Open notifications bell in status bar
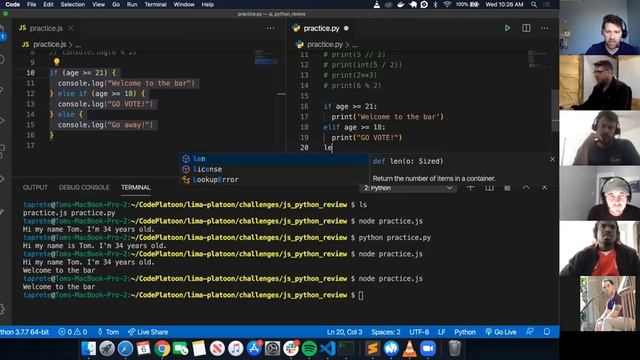This screenshot has height=360, width=640. pos(547,332)
